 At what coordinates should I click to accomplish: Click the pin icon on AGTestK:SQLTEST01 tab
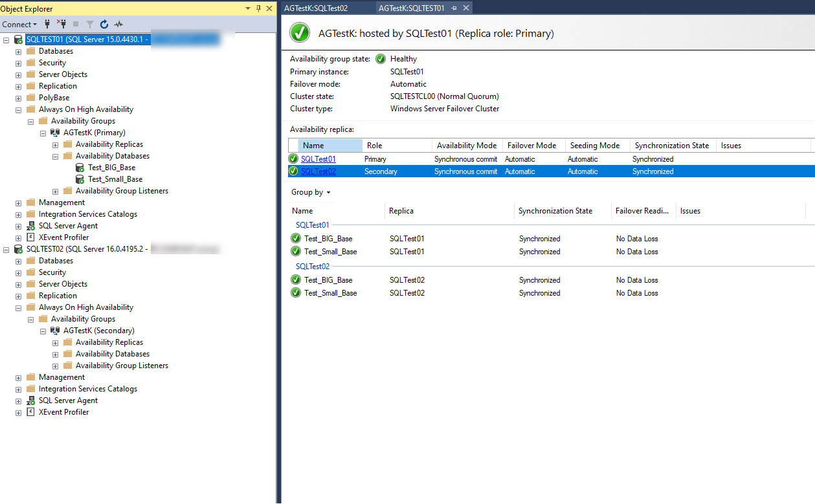[x=454, y=8]
